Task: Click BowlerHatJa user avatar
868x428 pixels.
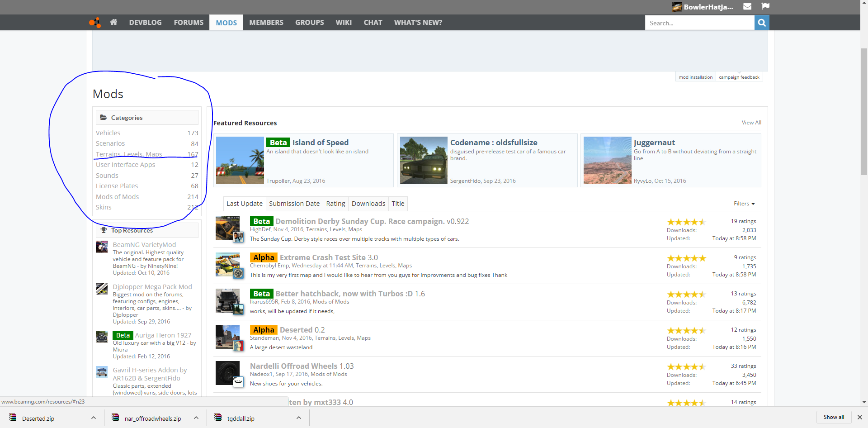Action: (677, 6)
